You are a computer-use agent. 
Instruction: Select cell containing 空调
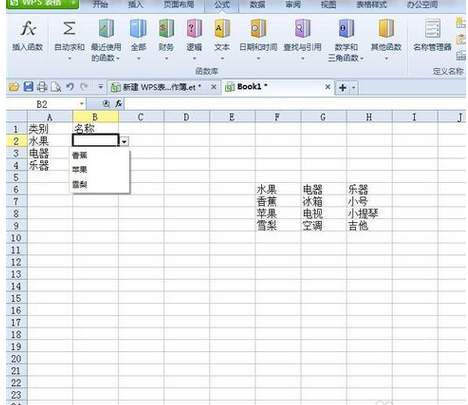[324, 226]
